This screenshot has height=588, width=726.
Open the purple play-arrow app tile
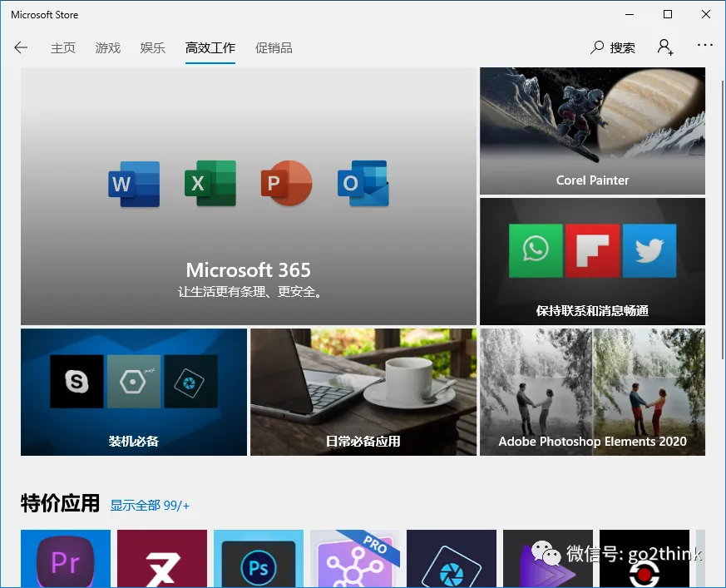coord(548,559)
